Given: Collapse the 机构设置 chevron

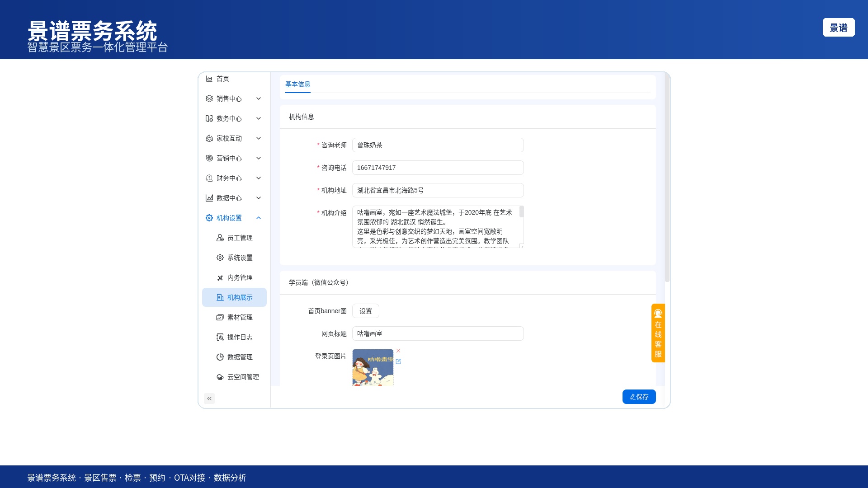Looking at the screenshot, I should click(259, 218).
